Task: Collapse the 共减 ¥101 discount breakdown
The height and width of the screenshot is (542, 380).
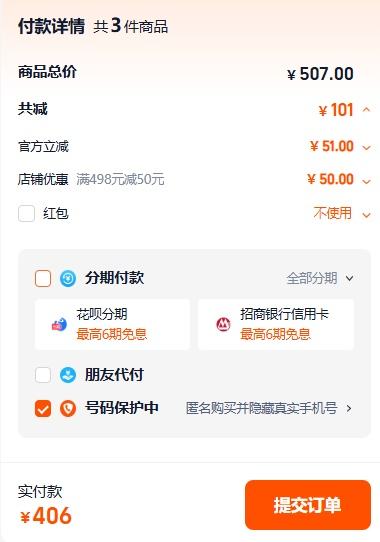Action: click(x=366, y=110)
